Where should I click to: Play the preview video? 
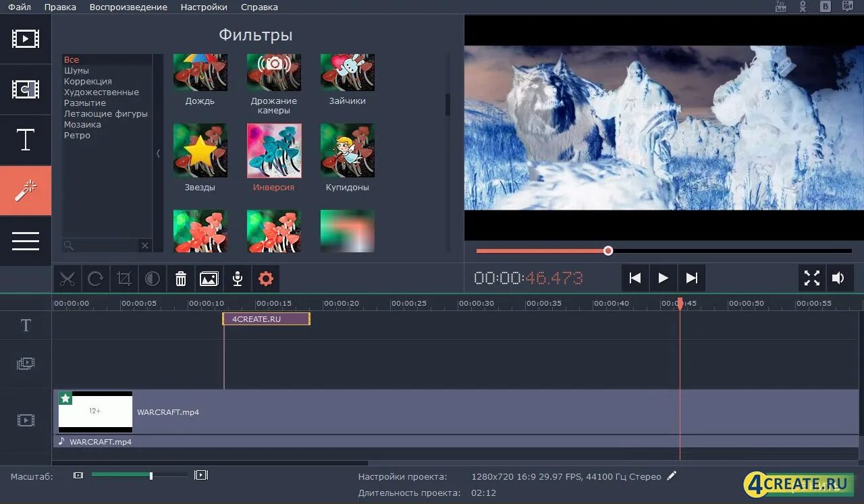[663, 278]
